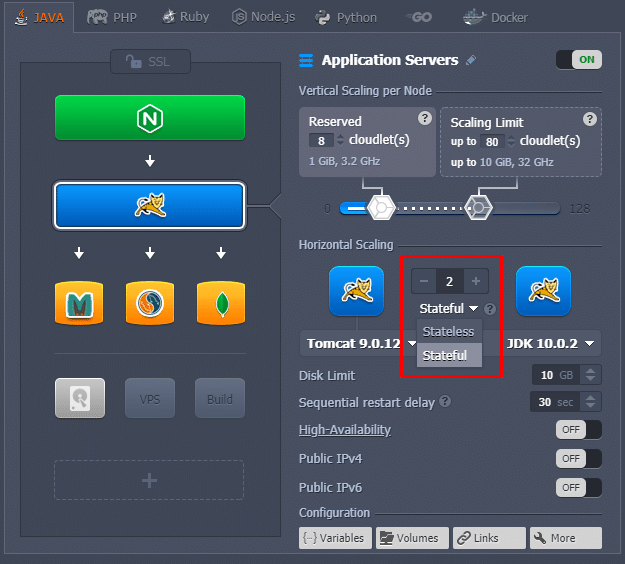
Task: Click the Reserved cloudlets slider handle
Action: pos(381,208)
